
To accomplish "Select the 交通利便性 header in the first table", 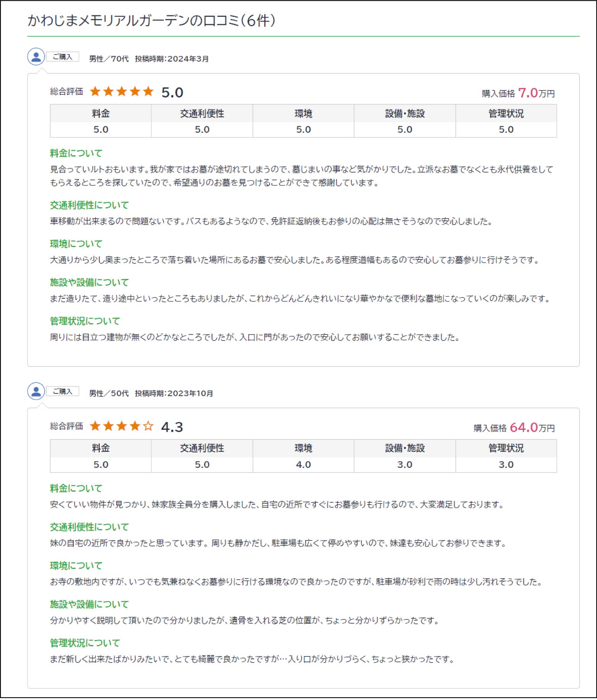I will 202,113.
